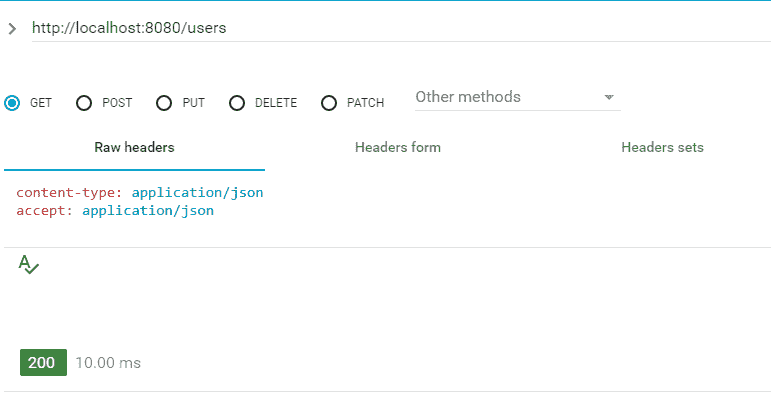
Task: Switch method to DELETE
Action: [237, 102]
